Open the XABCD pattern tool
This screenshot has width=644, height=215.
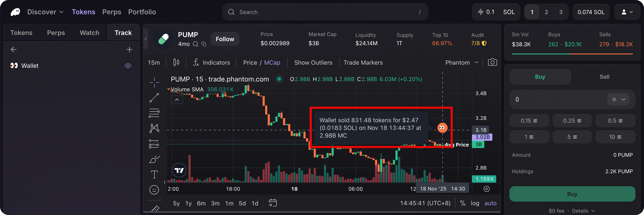(154, 128)
